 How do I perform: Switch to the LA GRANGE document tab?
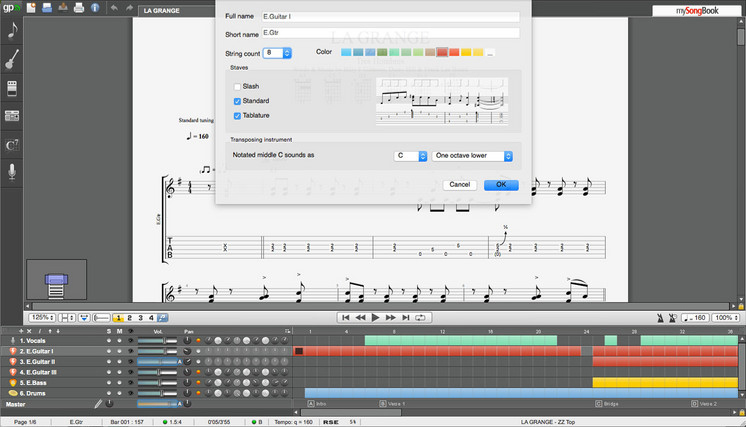click(x=162, y=10)
